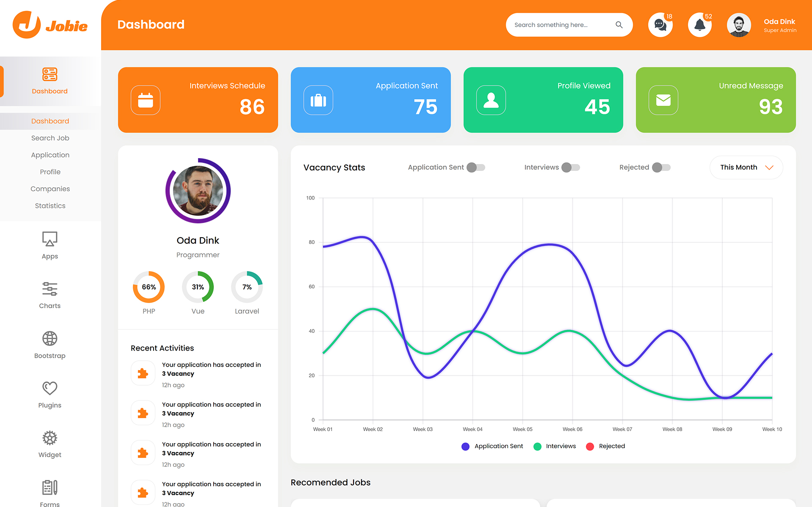Open the Companies sidebar link
The image size is (812, 507).
[50, 189]
